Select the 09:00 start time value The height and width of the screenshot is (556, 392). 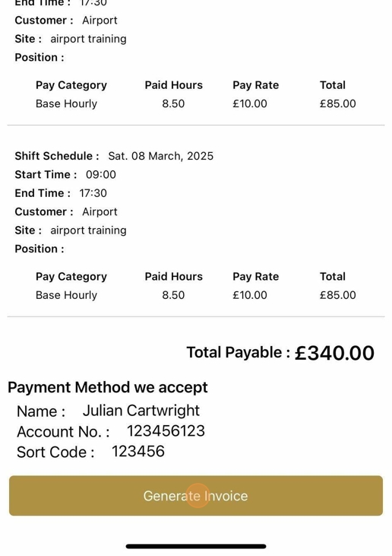click(x=101, y=174)
